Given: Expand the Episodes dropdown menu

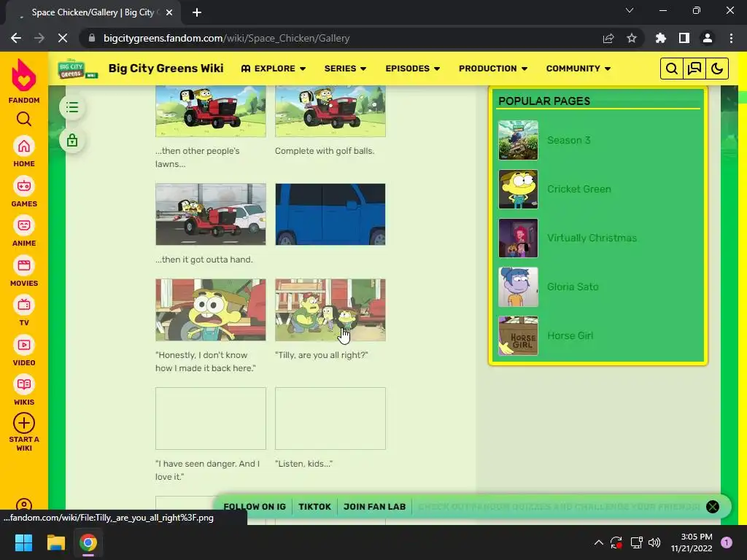Looking at the screenshot, I should pyautogui.click(x=413, y=69).
